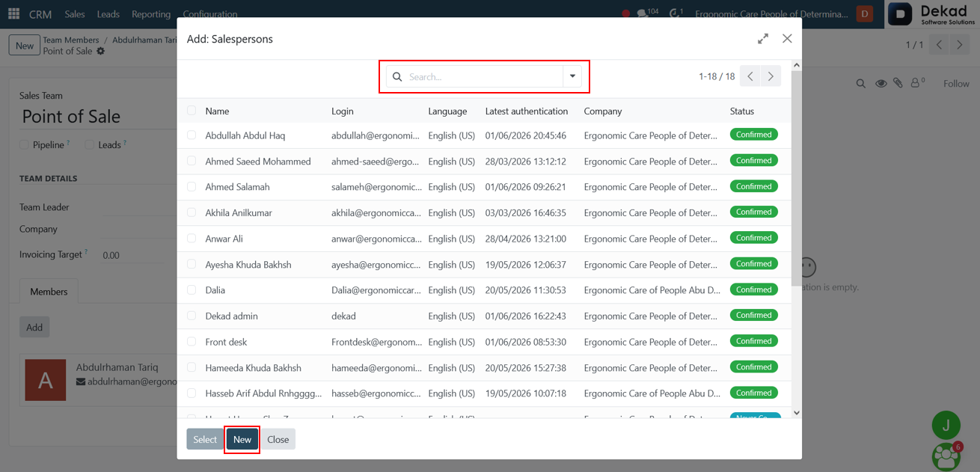Open the Configuration menu
980x472 pixels.
pos(210,13)
